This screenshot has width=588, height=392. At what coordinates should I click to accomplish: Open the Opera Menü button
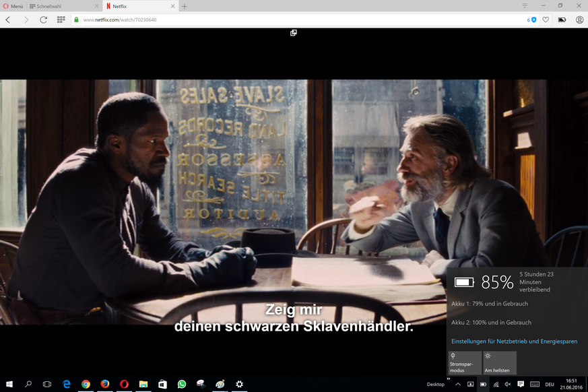pos(13,6)
